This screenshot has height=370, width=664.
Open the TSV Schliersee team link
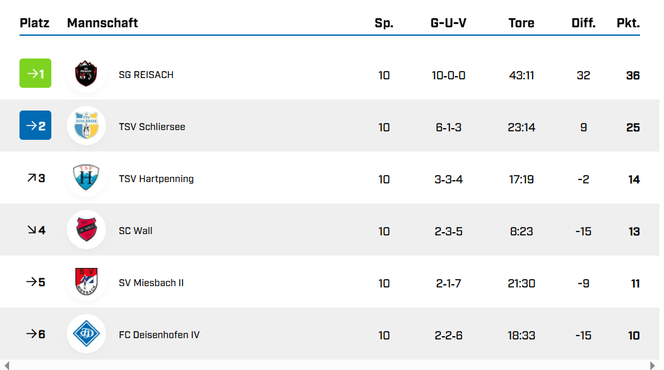pyautogui.click(x=152, y=127)
